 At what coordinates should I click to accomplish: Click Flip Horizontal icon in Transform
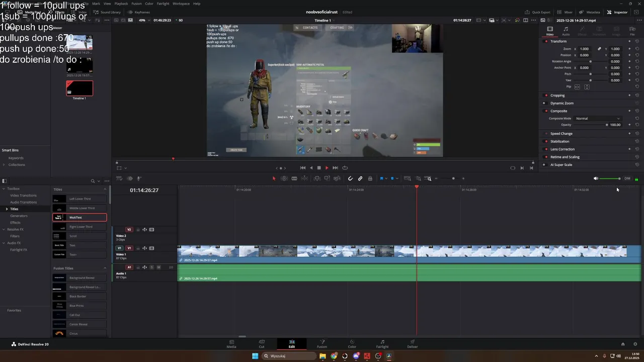click(x=577, y=86)
